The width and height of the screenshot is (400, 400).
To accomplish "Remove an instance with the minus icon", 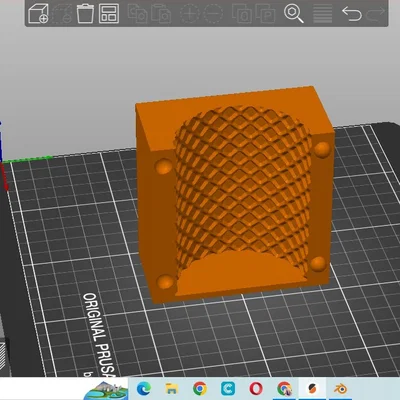I will tap(213, 14).
